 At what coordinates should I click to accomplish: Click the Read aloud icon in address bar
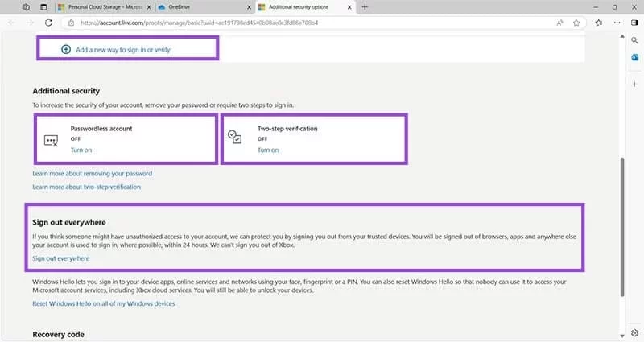click(x=559, y=23)
